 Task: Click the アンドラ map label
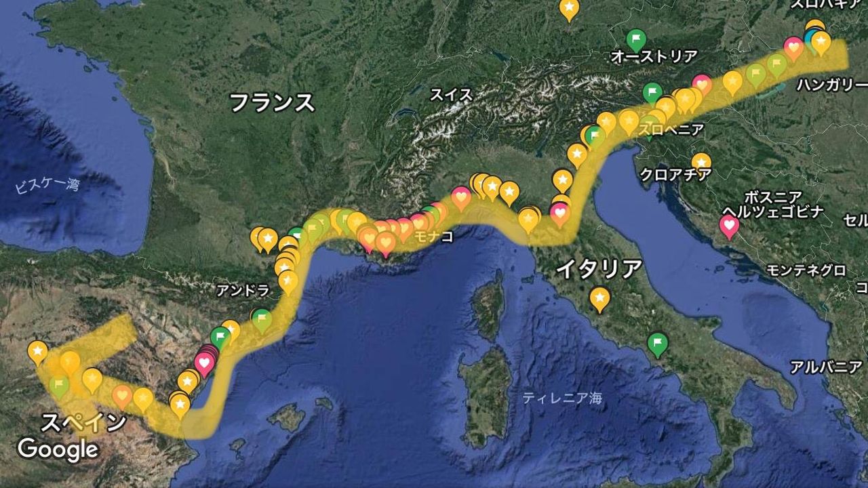click(x=243, y=291)
